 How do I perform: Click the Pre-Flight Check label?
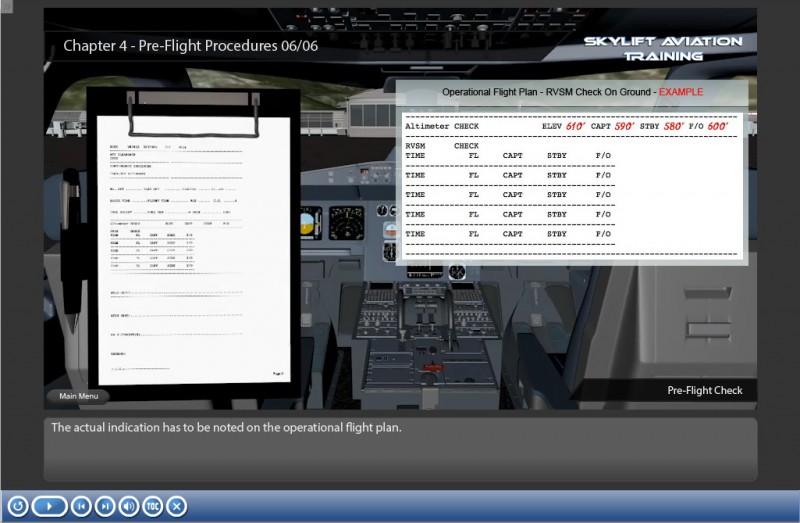point(705,390)
